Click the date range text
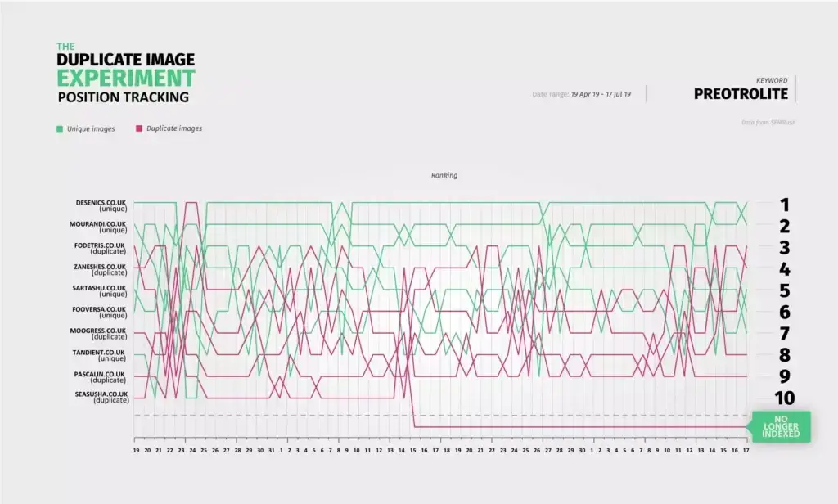Viewport: 838px width, 504px height. coord(581,94)
